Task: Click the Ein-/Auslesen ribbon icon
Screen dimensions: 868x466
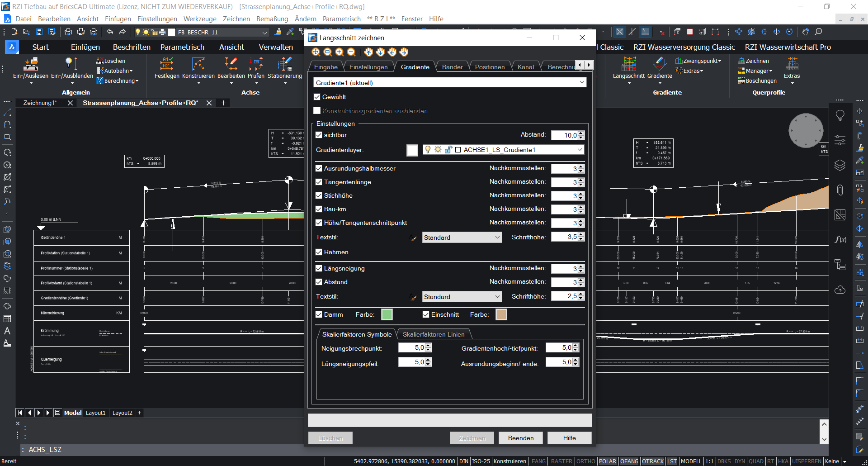Action: [x=31, y=64]
